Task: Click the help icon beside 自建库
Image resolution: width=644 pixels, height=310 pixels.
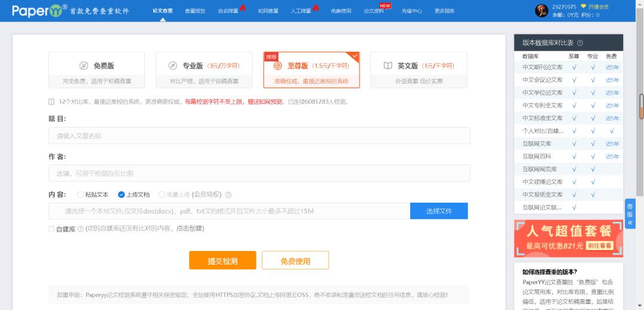Action: [80, 229]
